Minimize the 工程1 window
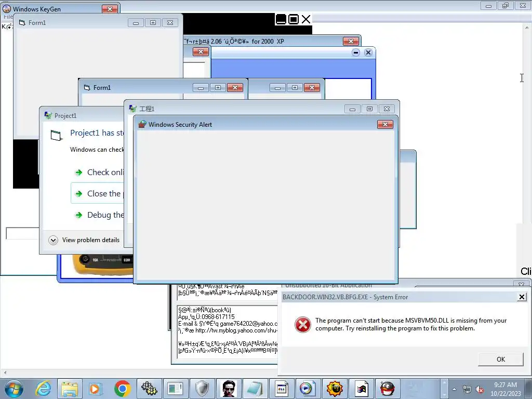Image resolution: width=532 pixels, height=399 pixels. point(352,109)
